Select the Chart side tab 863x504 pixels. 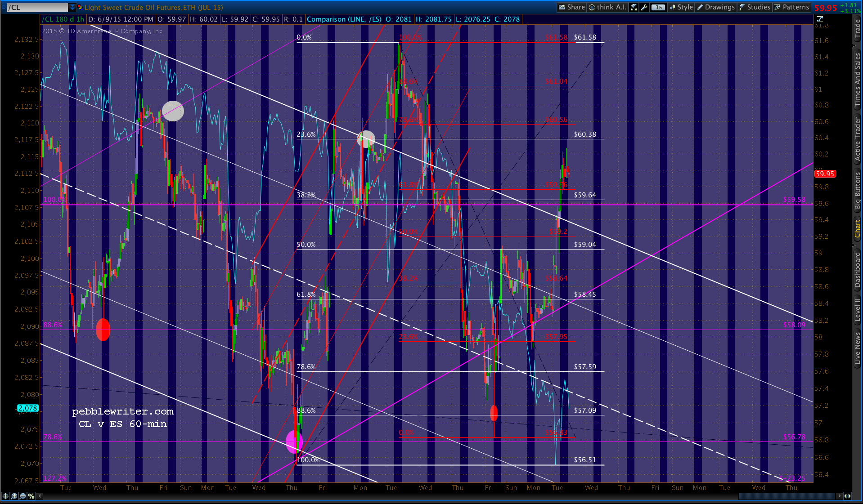point(858,229)
